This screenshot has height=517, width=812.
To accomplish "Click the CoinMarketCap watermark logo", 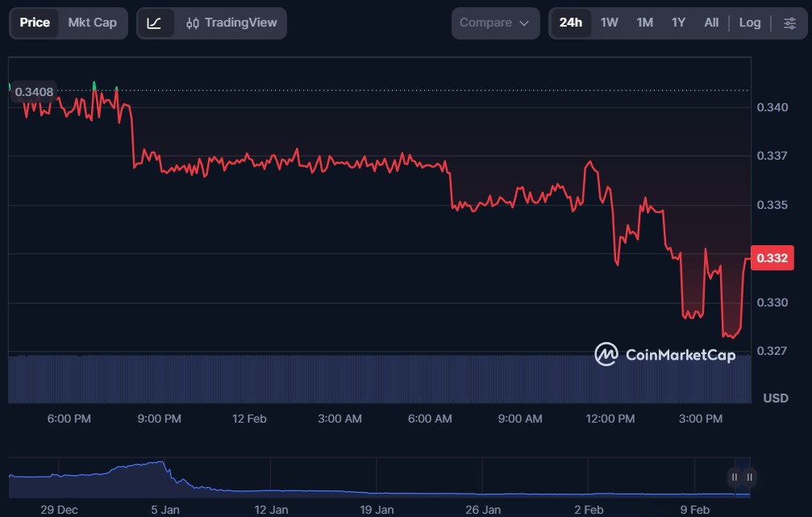I will tap(665, 354).
